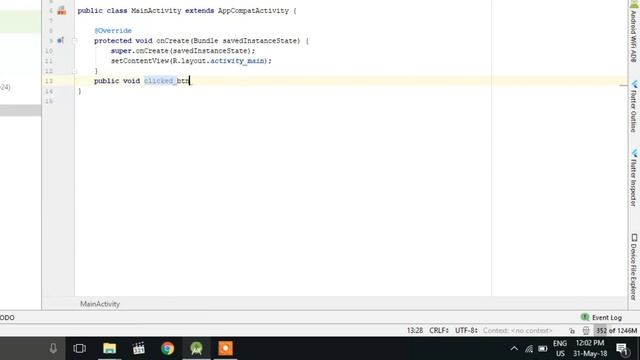Image resolution: width=640 pixels, height=360 pixels.
Task: Click the closing fold marker on line 12
Action: [75, 71]
